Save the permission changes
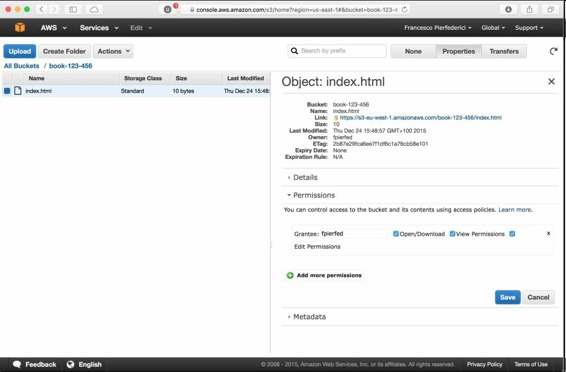Image resolution: width=566 pixels, height=372 pixels. (x=508, y=297)
